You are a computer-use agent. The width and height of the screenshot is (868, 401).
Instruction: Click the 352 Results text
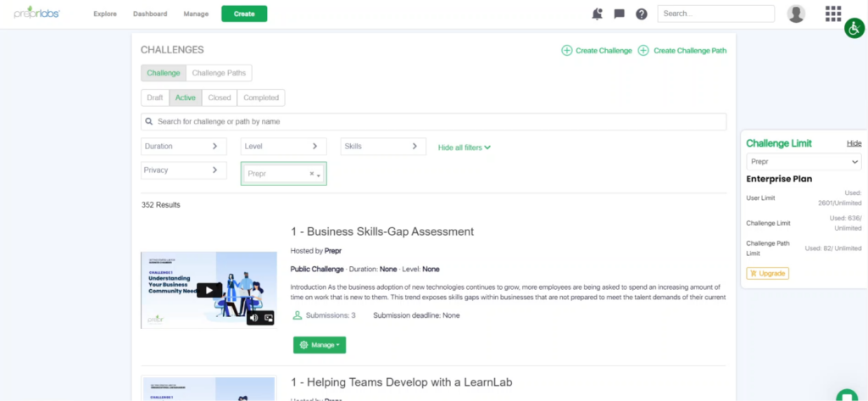point(160,205)
